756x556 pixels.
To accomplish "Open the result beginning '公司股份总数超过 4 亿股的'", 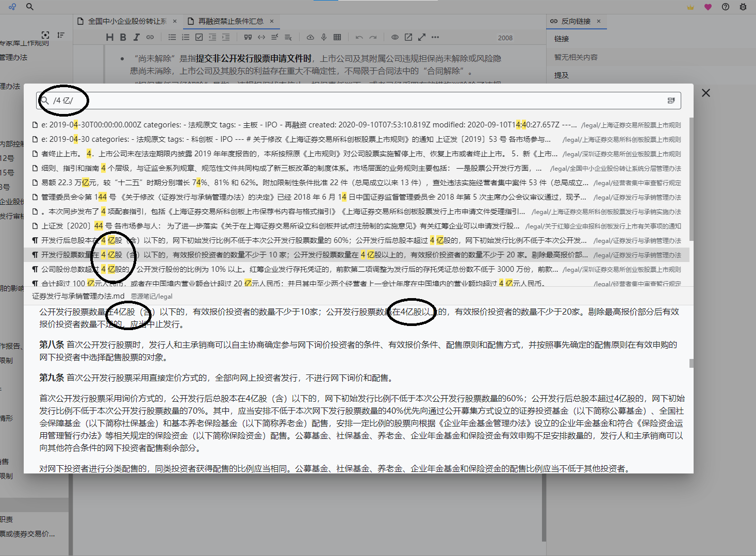I will [356, 269].
